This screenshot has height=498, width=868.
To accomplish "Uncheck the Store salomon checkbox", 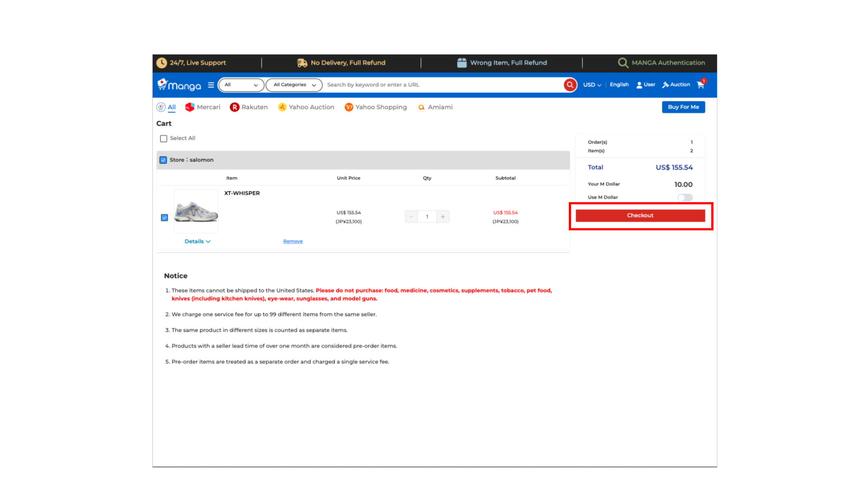I will pyautogui.click(x=163, y=160).
